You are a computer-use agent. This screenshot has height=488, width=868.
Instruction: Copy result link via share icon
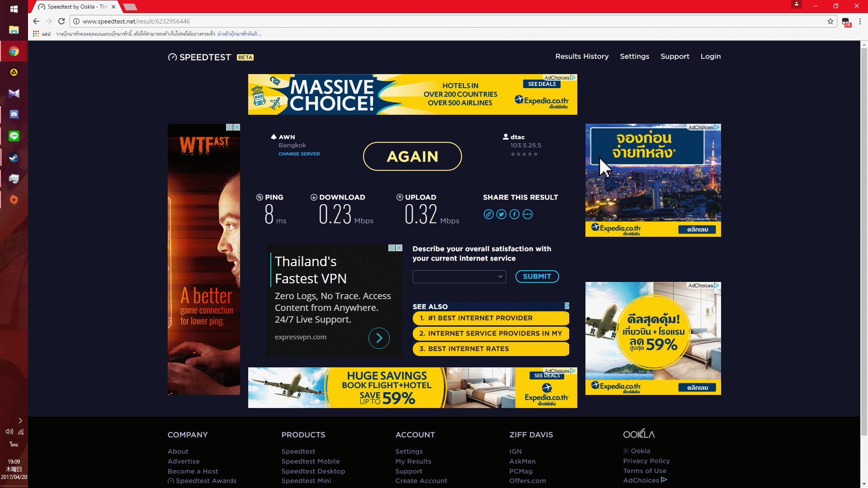pos(488,214)
